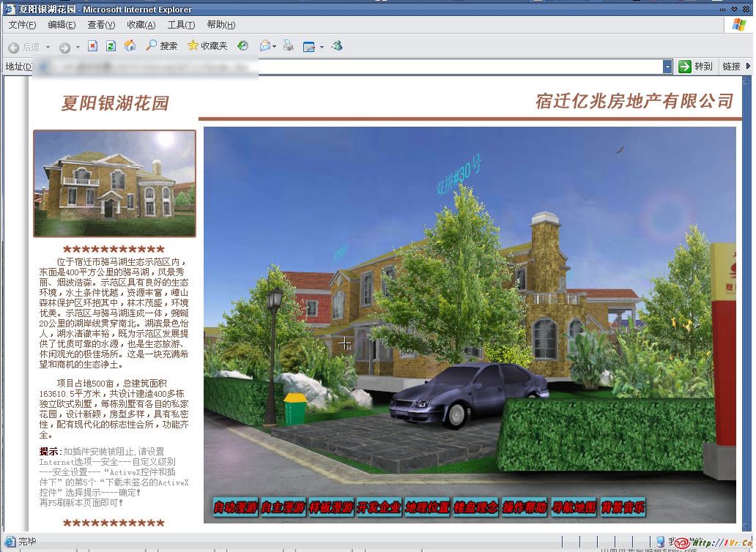Click the Stop loading icon
Image resolution: width=756 pixels, height=552 pixels.
pos(92,46)
